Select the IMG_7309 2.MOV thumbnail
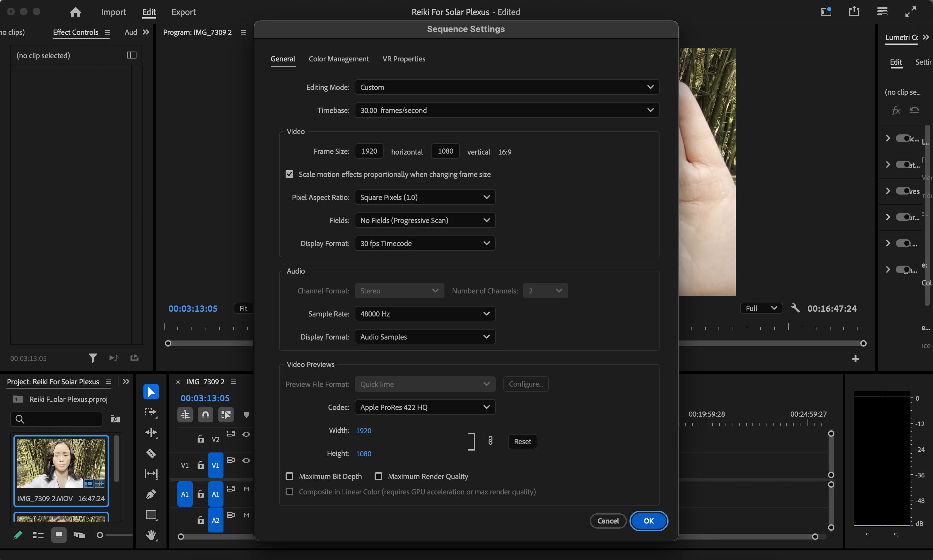The height and width of the screenshot is (560, 933). click(61, 463)
